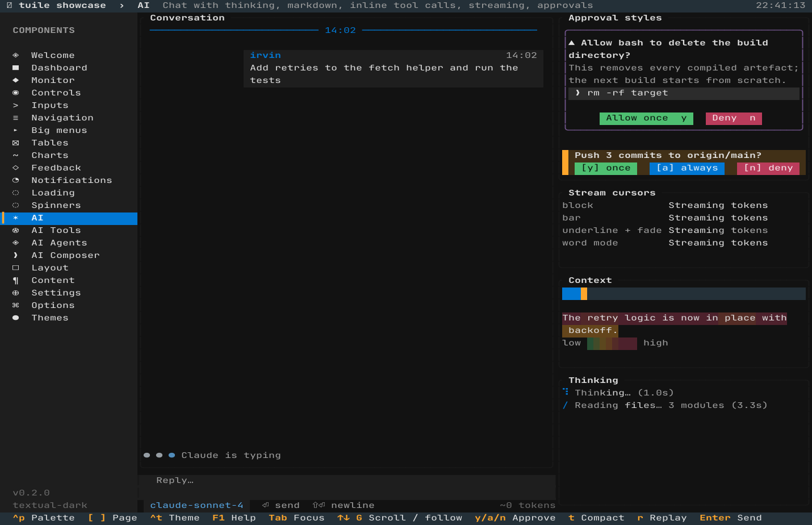Click the Options command icon
Viewport: 812px width, 525px height.
pos(15,305)
